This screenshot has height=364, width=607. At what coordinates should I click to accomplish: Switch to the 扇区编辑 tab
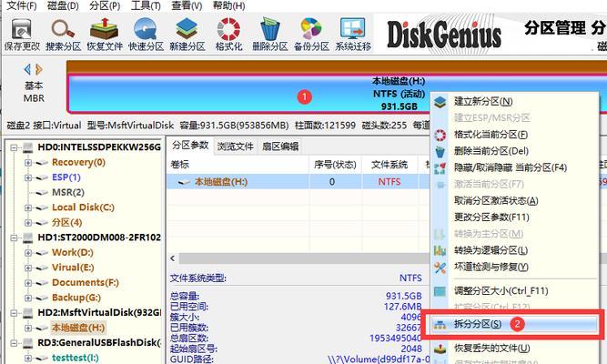click(x=280, y=147)
